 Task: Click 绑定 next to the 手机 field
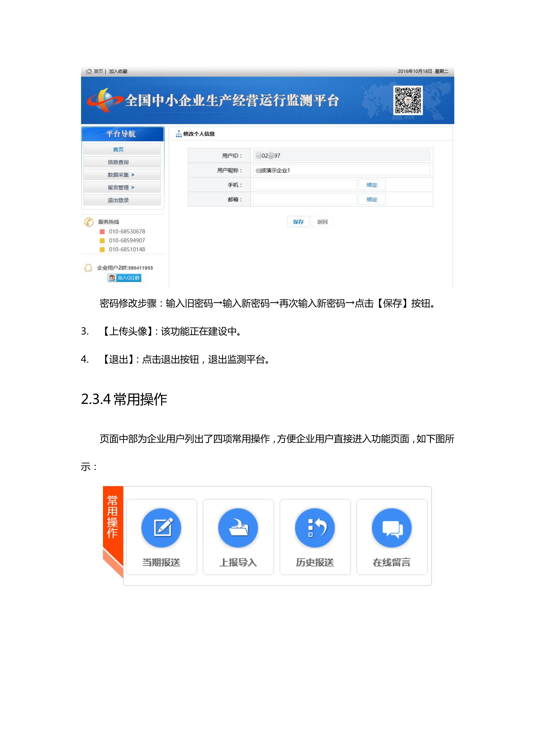click(372, 185)
